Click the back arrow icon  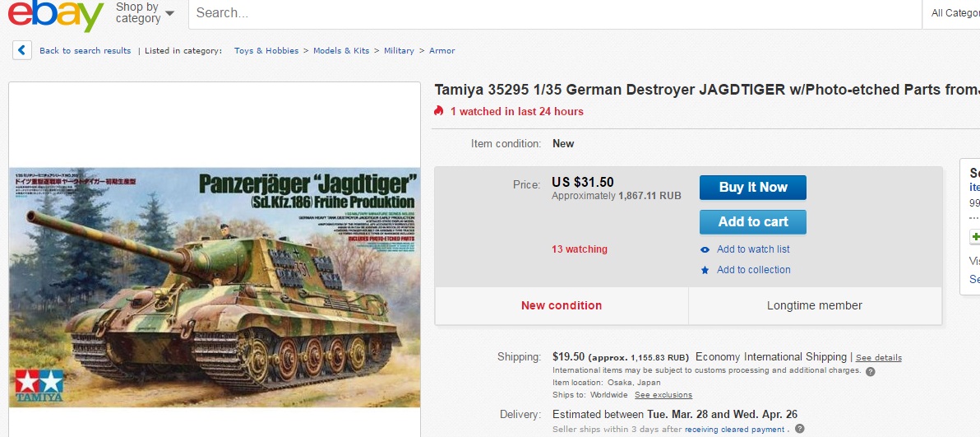[x=22, y=51]
